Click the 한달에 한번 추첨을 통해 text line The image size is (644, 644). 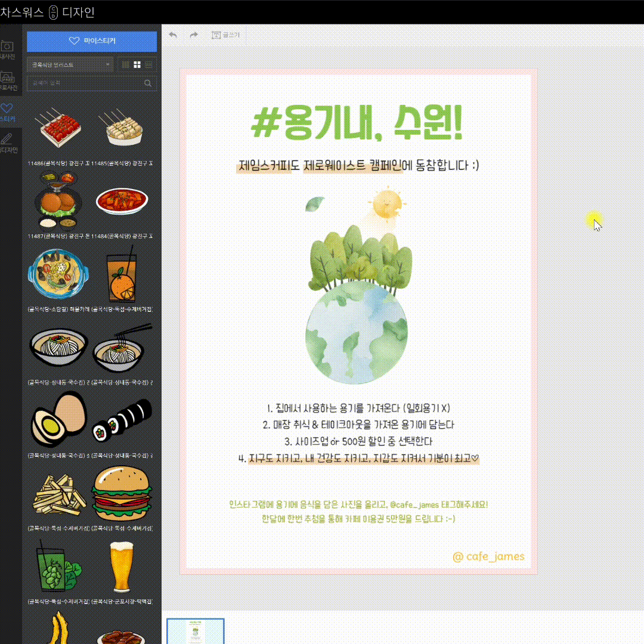click(x=358, y=519)
